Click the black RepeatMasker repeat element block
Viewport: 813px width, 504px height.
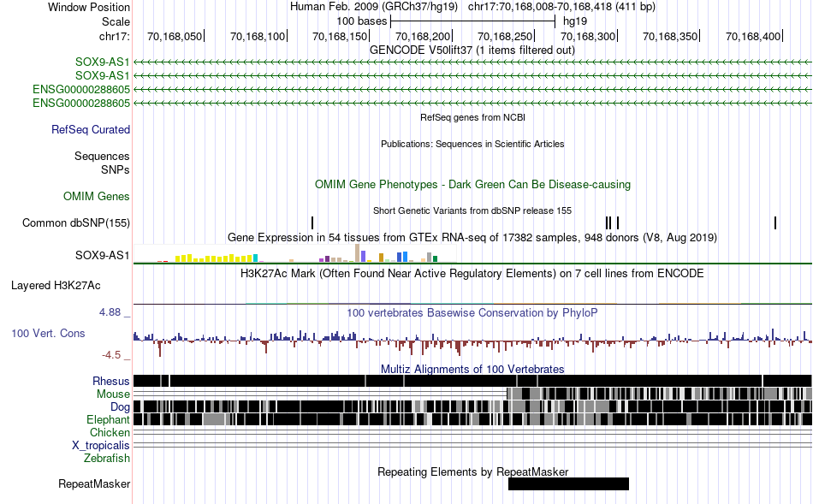[x=568, y=483]
